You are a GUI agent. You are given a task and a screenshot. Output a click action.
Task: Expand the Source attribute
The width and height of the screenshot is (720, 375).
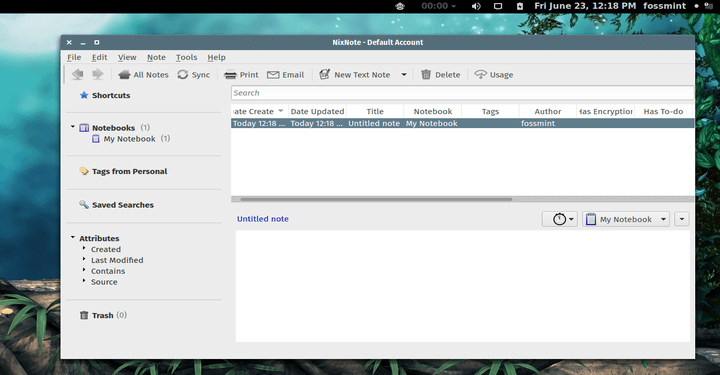[x=84, y=280]
